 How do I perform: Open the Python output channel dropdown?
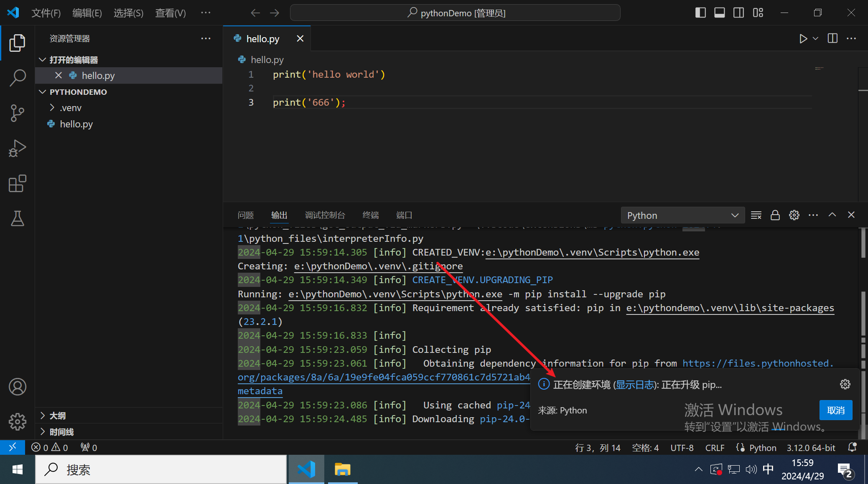click(682, 215)
